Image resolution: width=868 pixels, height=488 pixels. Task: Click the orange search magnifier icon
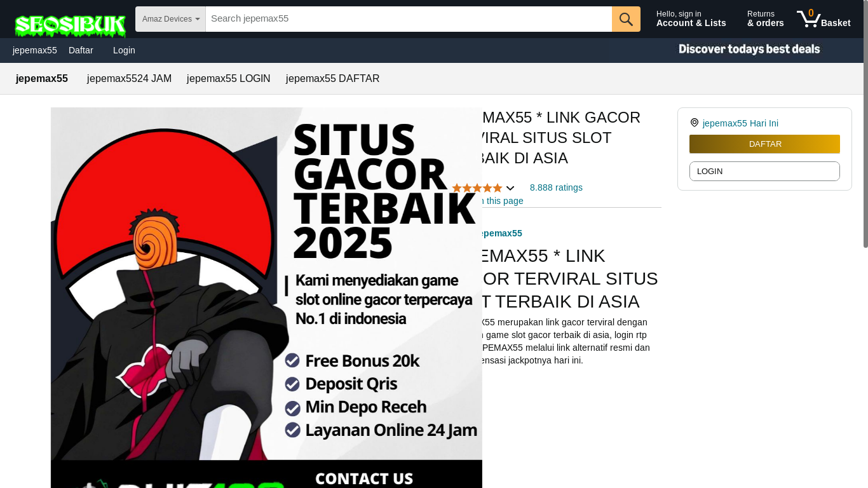[x=626, y=19]
